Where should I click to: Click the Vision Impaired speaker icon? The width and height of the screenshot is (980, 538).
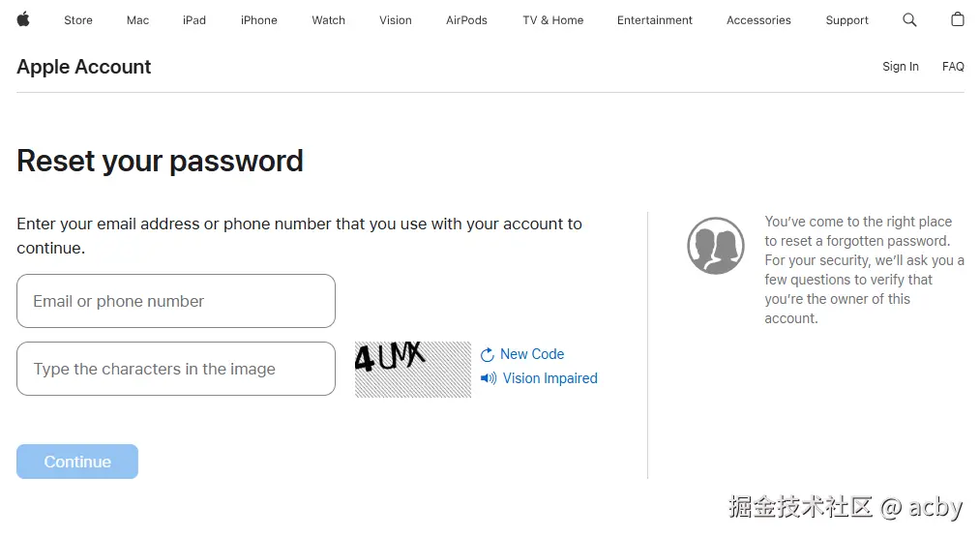click(x=489, y=378)
